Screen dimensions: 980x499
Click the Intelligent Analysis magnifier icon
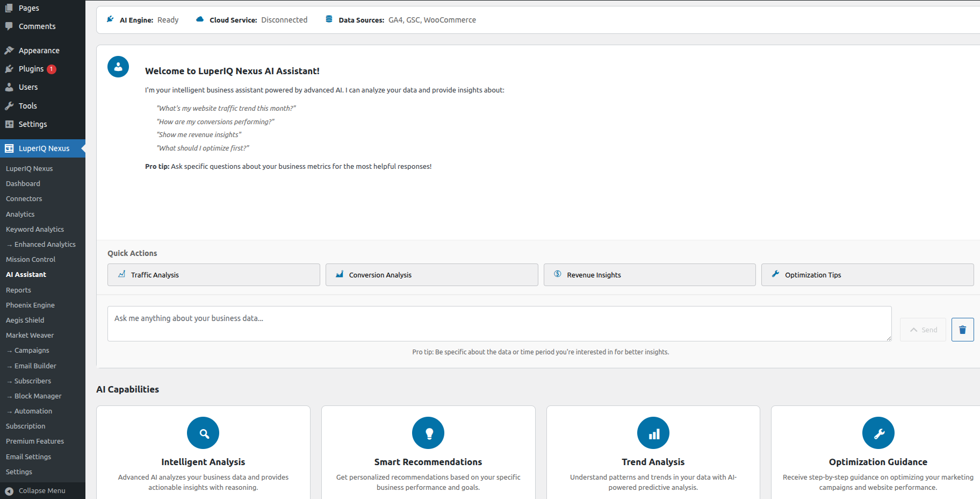[x=203, y=433]
